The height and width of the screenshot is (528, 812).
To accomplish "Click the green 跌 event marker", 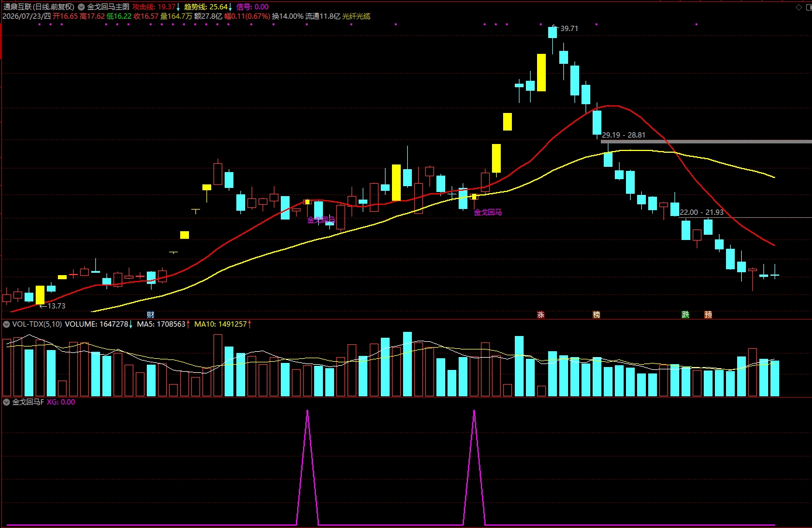I will (685, 315).
